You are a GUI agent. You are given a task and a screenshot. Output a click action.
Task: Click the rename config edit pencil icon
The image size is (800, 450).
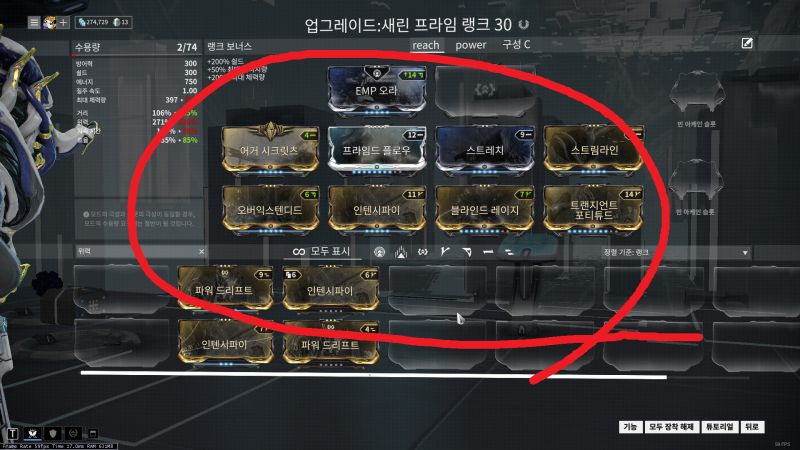(747, 43)
